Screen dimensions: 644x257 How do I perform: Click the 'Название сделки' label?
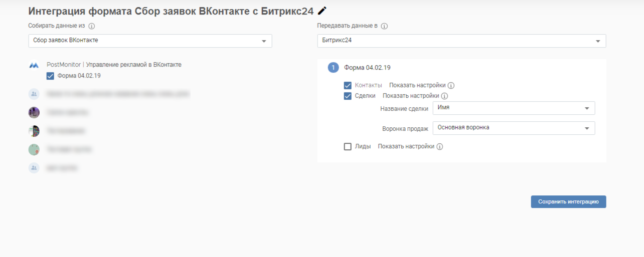404,109
